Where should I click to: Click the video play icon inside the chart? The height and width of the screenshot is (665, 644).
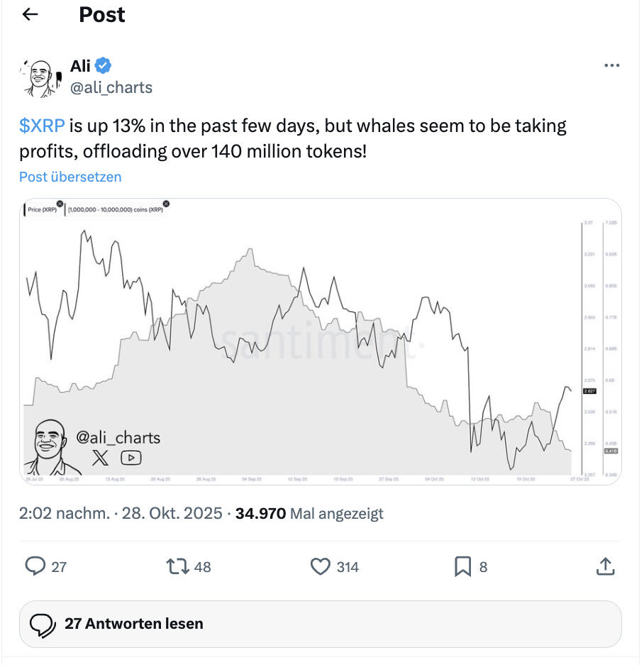click(131, 458)
